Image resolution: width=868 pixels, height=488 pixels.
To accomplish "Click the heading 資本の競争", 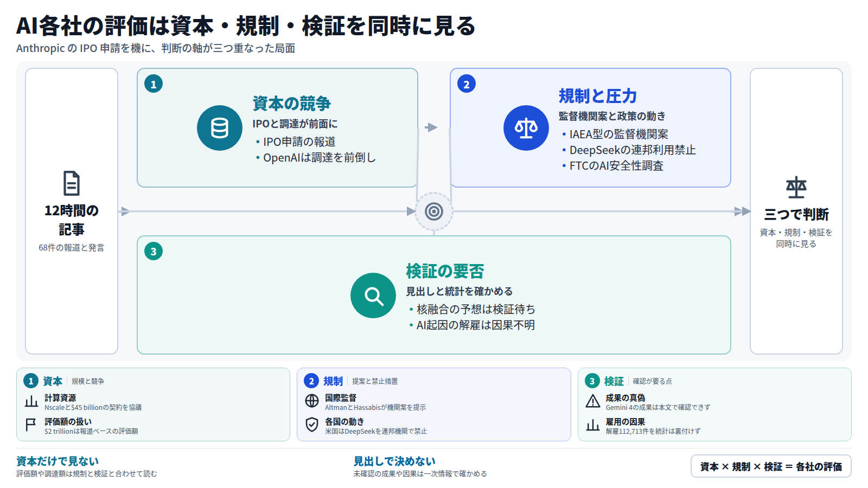I will click(291, 104).
